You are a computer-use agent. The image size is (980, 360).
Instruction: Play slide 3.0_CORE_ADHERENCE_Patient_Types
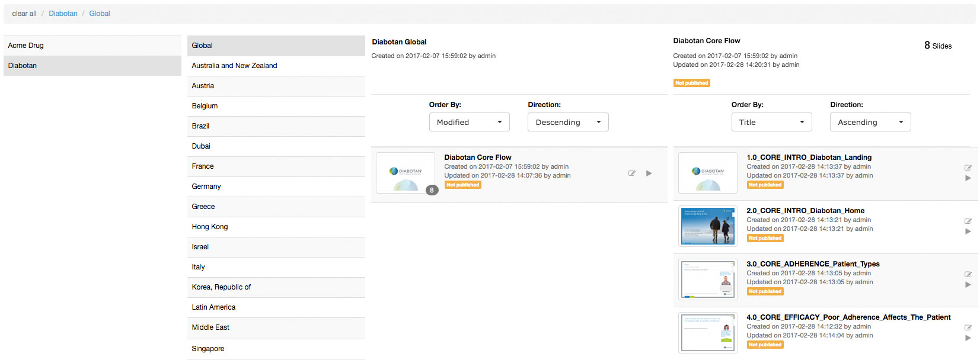968,285
